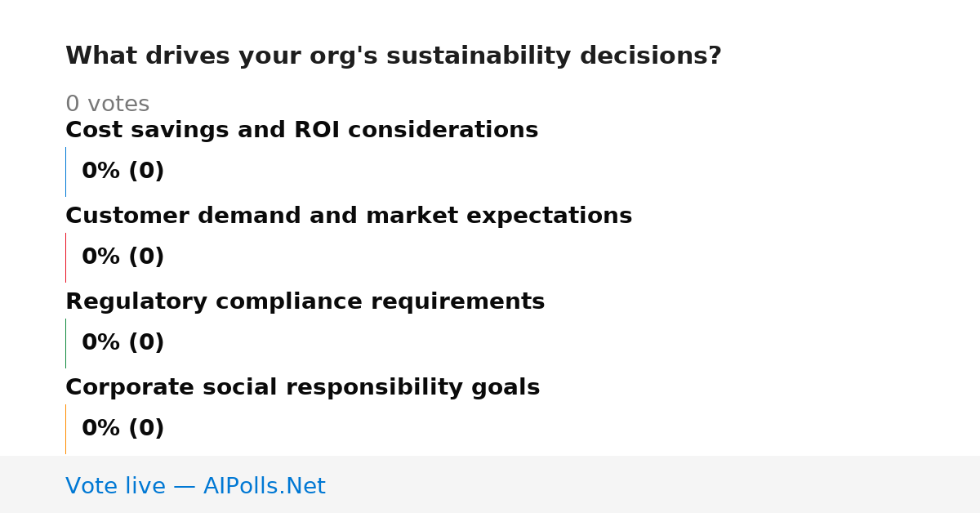The width and height of the screenshot is (980, 513).
Task: Click '0% (0)' result for Corporate social responsibility
Action: (x=122, y=429)
